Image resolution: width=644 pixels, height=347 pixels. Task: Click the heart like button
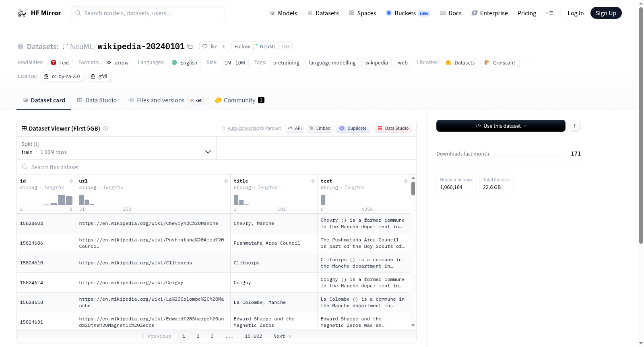pyautogui.click(x=210, y=46)
